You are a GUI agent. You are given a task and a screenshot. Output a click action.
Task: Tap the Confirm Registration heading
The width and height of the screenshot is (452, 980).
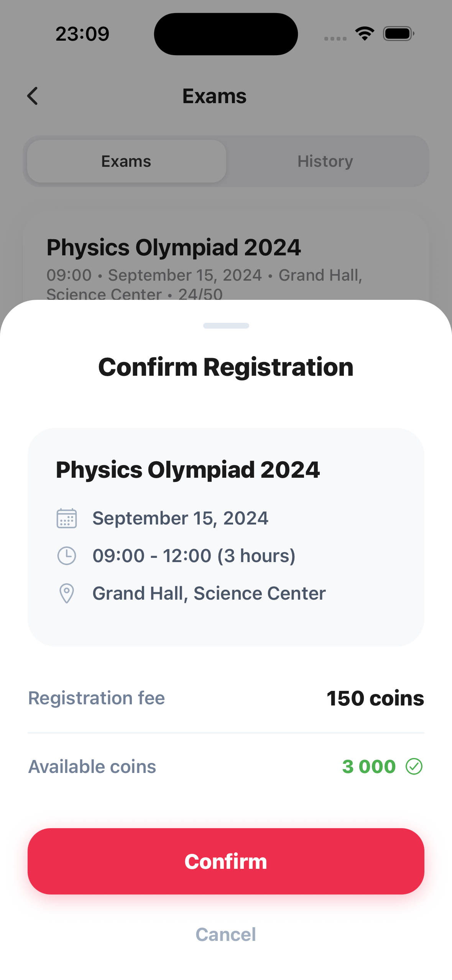(x=226, y=367)
